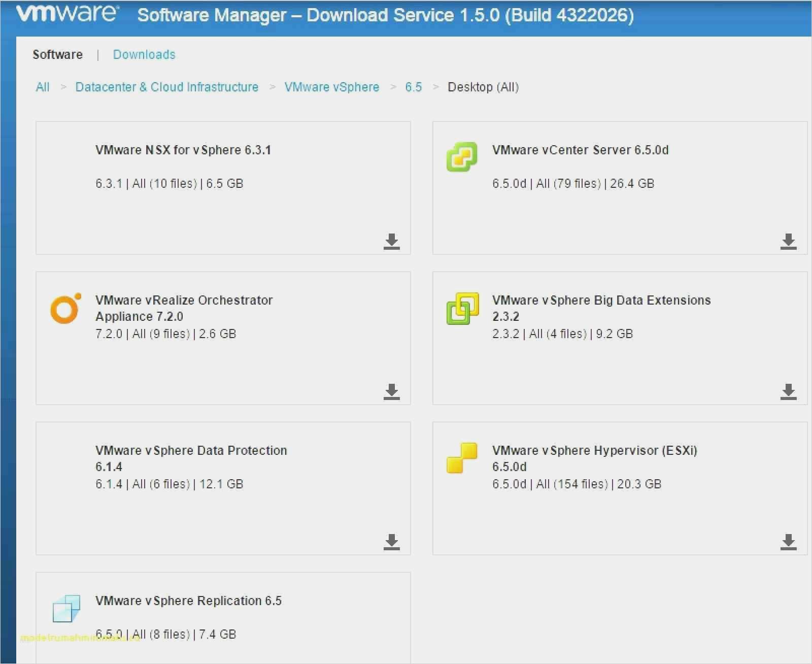Download vRealize Orchestrator Appliance 7.2.0
The height and width of the screenshot is (664, 812).
tap(391, 392)
